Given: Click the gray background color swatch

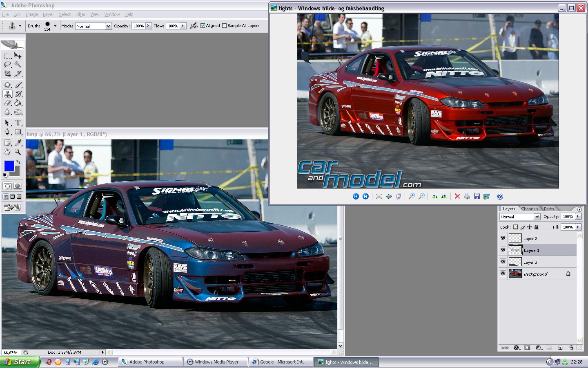Looking at the screenshot, I should [16, 173].
